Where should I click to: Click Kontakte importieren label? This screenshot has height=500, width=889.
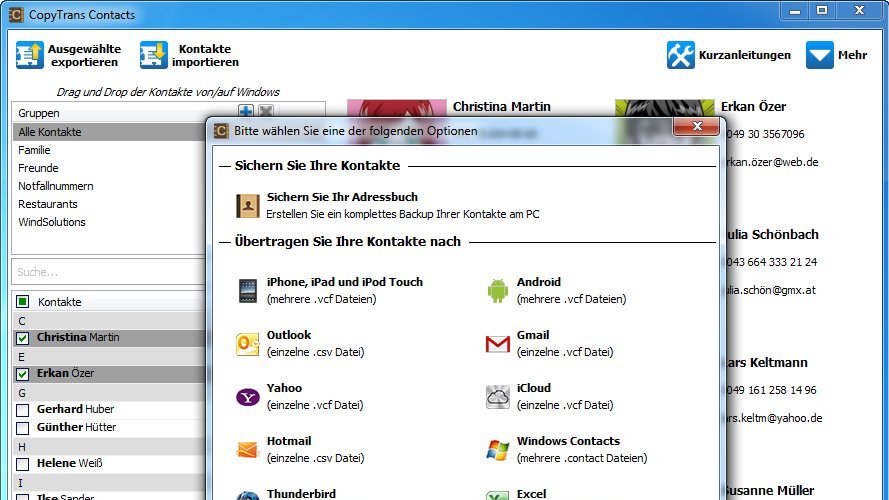click(x=205, y=56)
